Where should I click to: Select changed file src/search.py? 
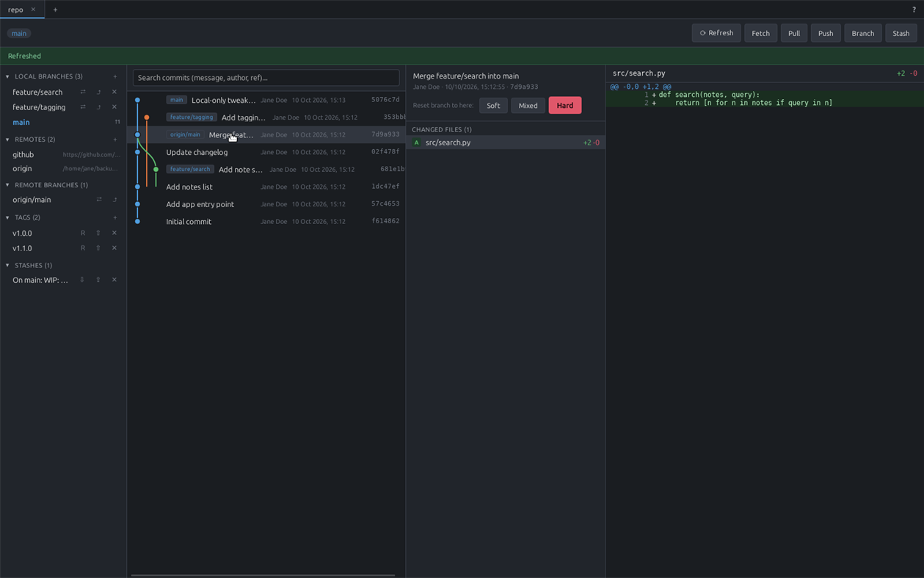(506, 142)
